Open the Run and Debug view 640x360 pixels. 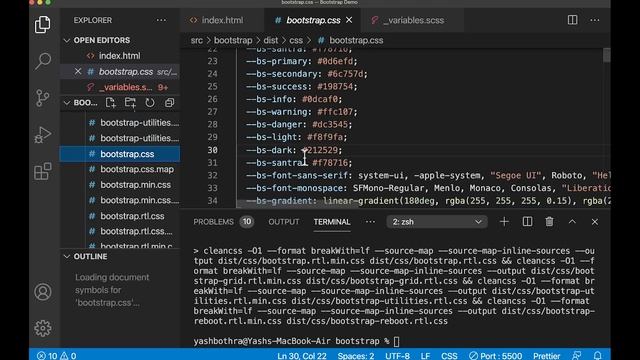point(42,135)
